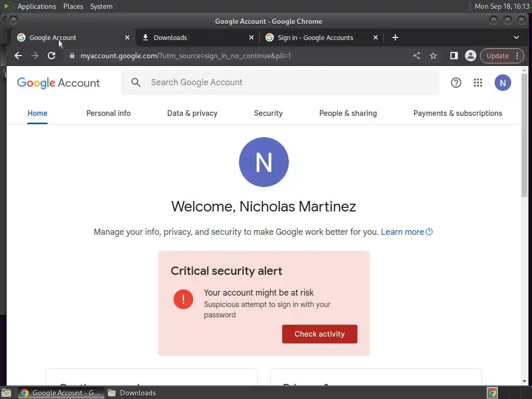Screen dimensions: 532x399
Task: Click the Google Account logo
Action: pyautogui.click(x=58, y=83)
